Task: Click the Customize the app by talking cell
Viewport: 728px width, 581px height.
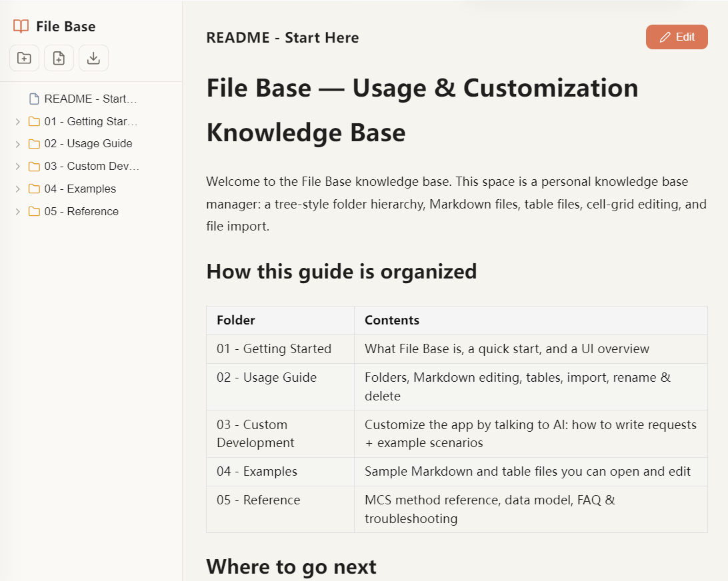Action: click(531, 434)
